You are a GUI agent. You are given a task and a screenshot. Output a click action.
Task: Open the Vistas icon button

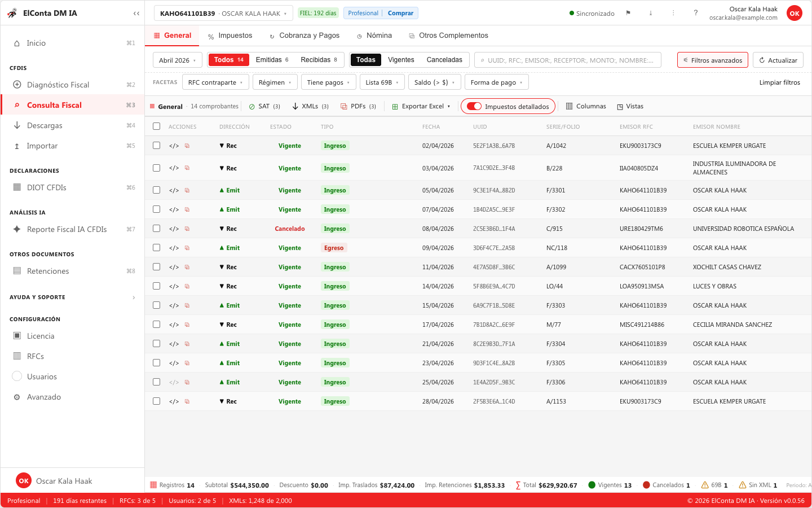[x=630, y=106]
